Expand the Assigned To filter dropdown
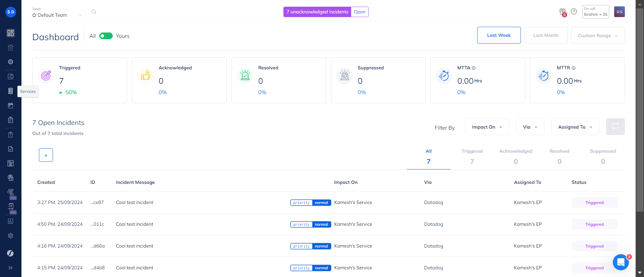Image resolution: width=644 pixels, height=277 pixels. [x=575, y=127]
